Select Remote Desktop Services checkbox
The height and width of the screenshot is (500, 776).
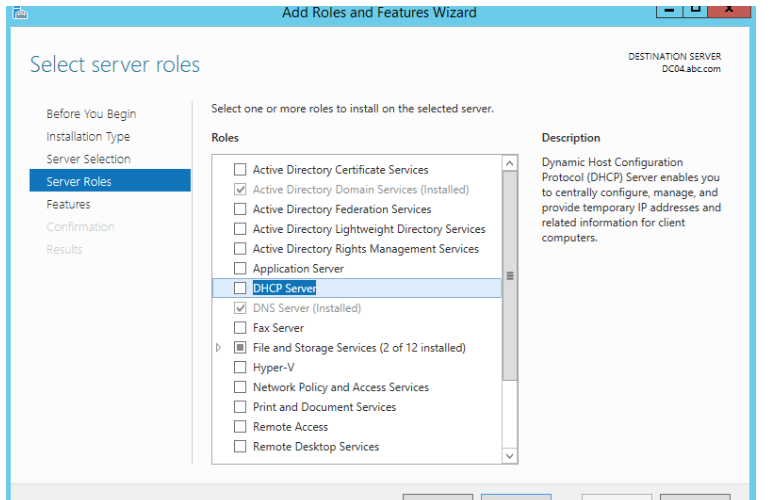(239, 447)
